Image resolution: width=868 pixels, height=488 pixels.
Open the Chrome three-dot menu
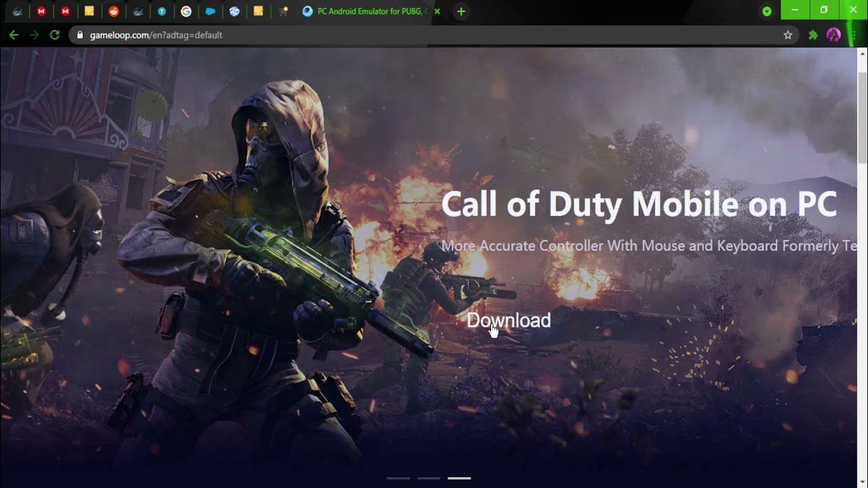click(x=854, y=35)
